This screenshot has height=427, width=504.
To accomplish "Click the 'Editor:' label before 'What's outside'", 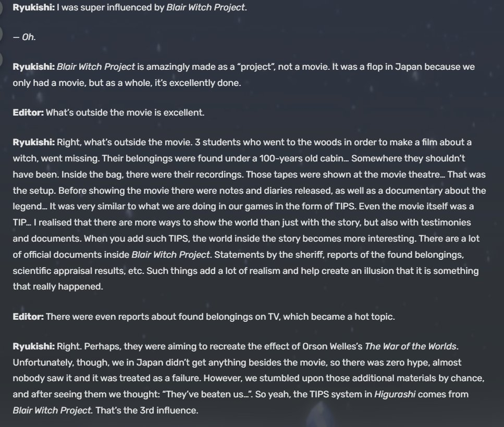I will pos(28,112).
